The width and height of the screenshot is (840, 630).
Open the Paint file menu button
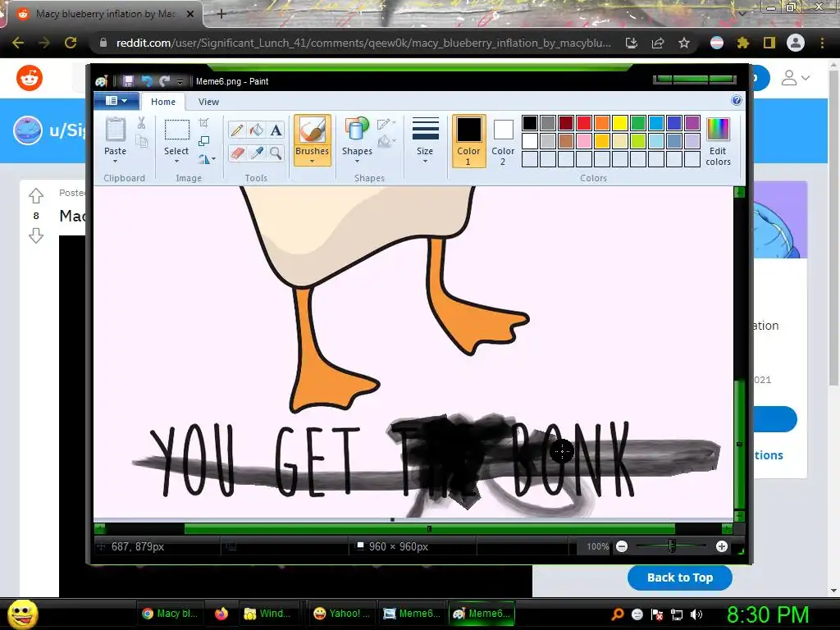[x=116, y=101]
